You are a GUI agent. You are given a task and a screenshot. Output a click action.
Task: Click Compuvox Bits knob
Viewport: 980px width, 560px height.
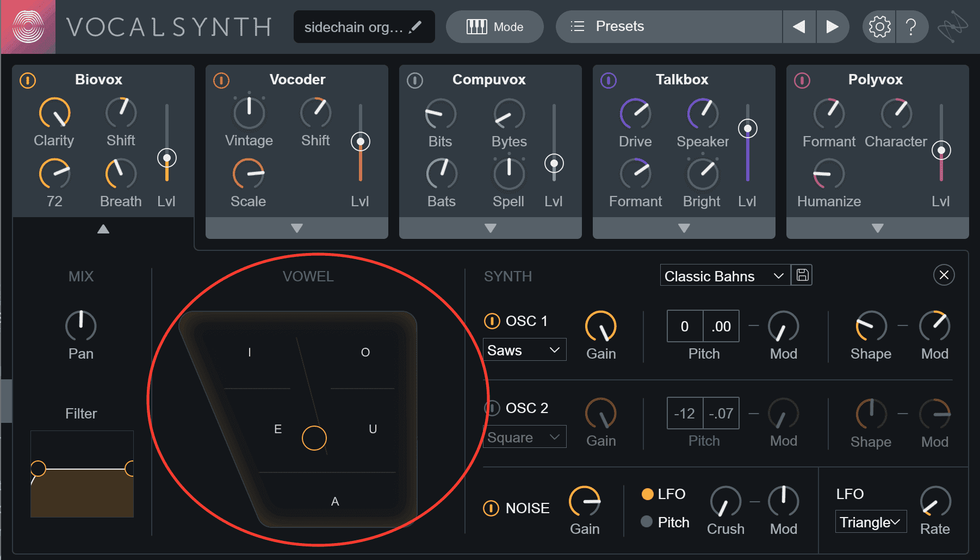441,114
